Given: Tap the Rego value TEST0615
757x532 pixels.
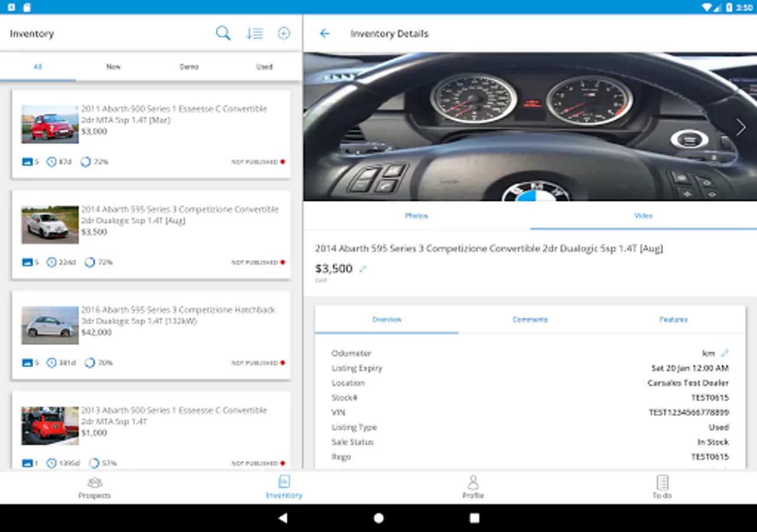Looking at the screenshot, I should click(x=710, y=457).
